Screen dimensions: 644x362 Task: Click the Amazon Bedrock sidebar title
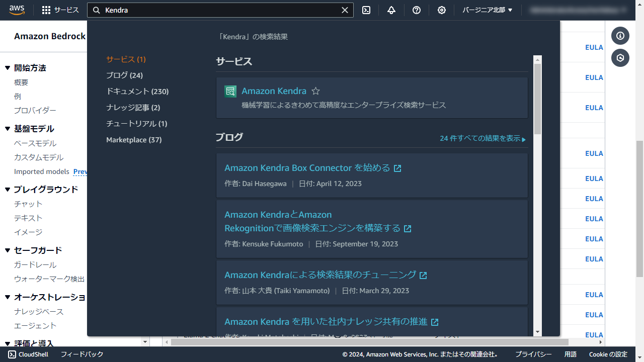50,36
